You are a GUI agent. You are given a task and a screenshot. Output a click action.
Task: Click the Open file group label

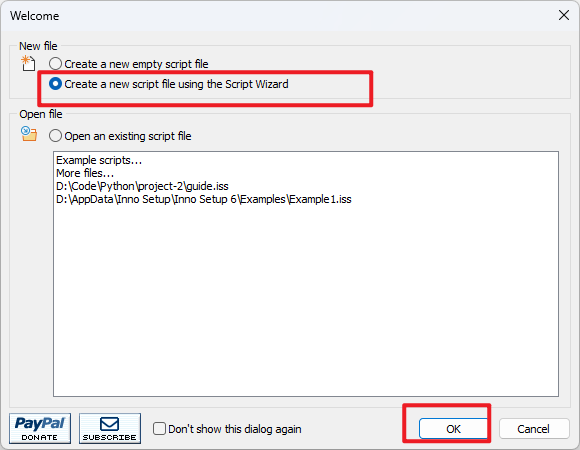click(x=41, y=114)
